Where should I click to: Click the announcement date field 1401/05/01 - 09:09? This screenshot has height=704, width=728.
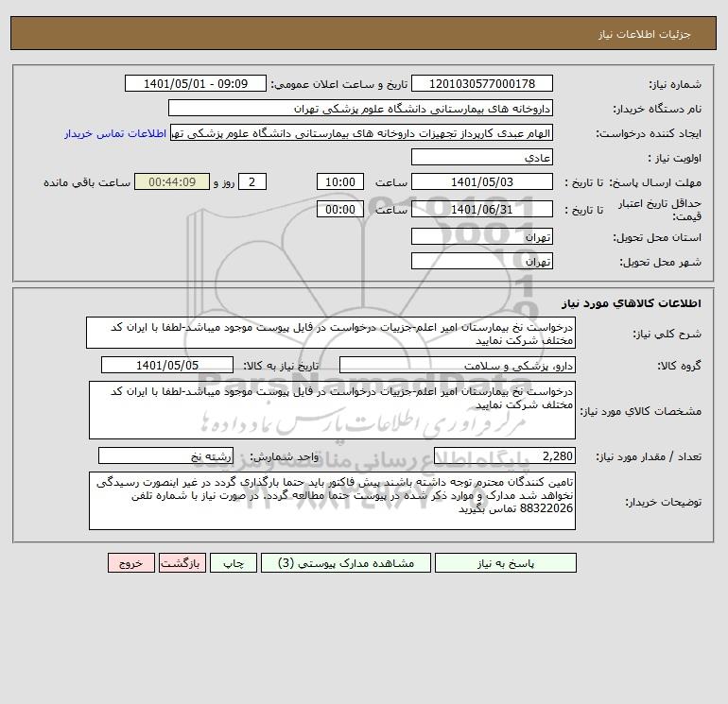pos(196,83)
